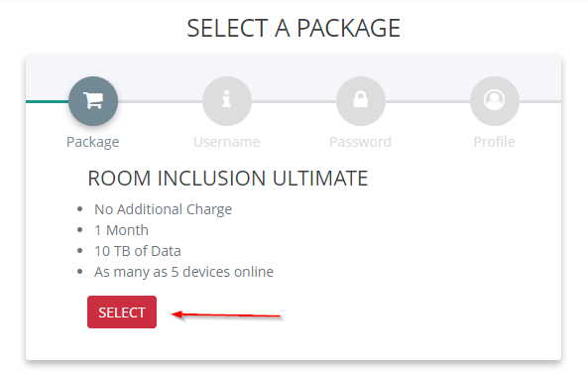Open the Password step label
588x375 pixels.
pyautogui.click(x=360, y=142)
